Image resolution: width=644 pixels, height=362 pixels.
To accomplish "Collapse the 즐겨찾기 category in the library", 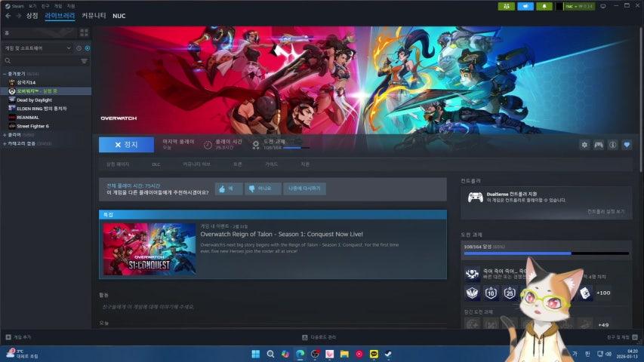I will click(5, 73).
